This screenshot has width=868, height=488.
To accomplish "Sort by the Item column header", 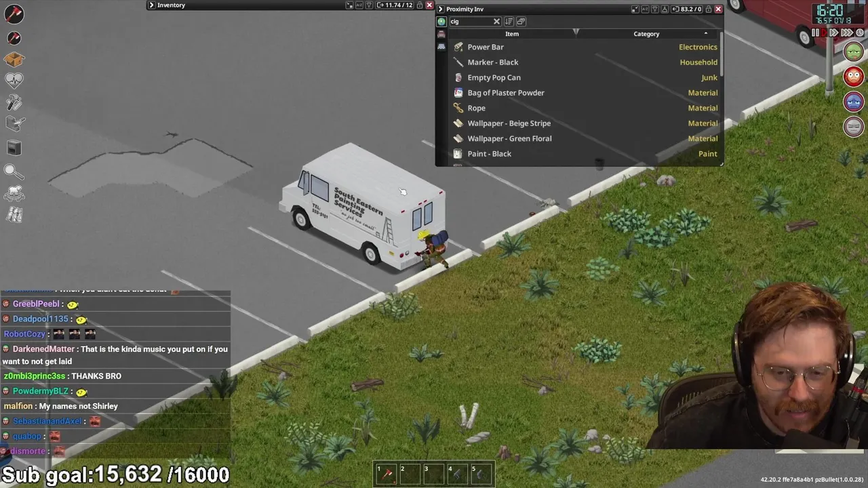I will (x=512, y=34).
